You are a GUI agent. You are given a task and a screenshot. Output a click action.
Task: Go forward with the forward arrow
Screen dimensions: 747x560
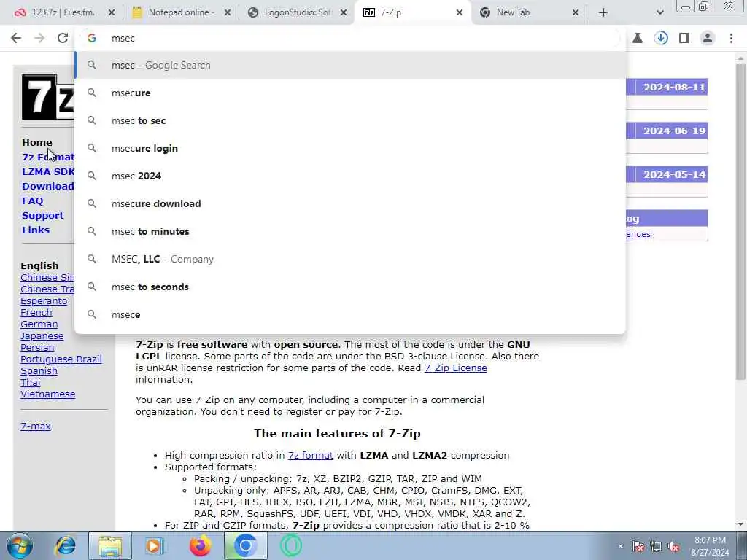(x=39, y=38)
